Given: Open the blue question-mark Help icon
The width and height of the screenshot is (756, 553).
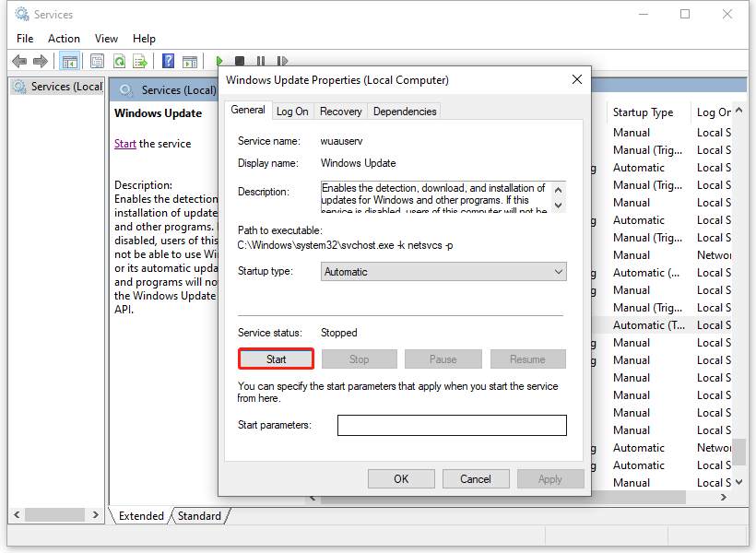Looking at the screenshot, I should [x=169, y=61].
